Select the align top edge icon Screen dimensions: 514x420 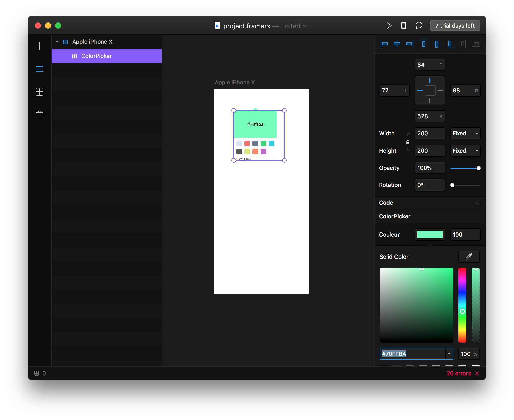(x=424, y=44)
